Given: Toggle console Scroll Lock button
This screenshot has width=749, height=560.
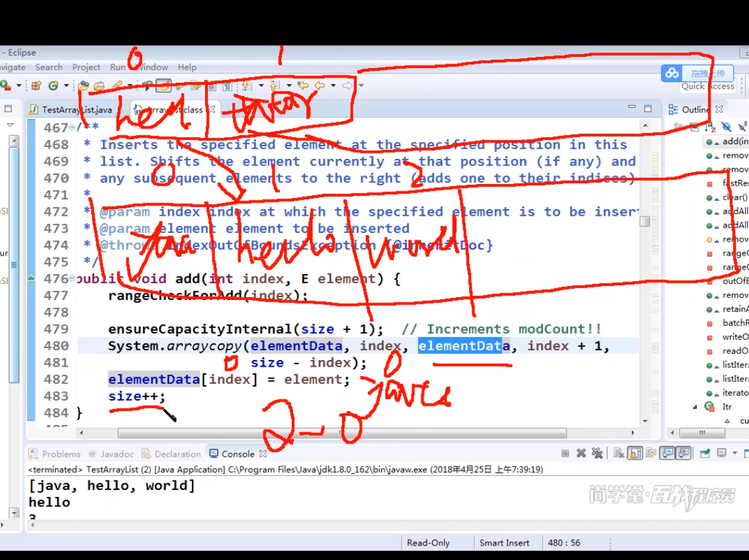Looking at the screenshot, I should (635, 453).
